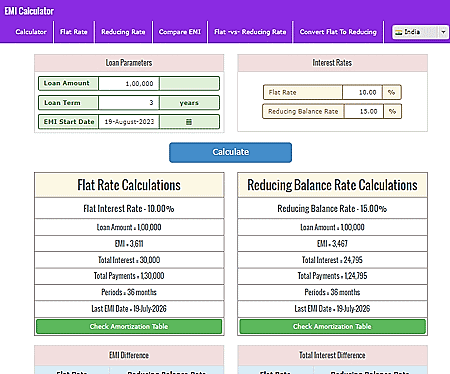Screen dimensions: 450x374
Task: Edit the Flat Rate 10.00 field
Action: 362,92
